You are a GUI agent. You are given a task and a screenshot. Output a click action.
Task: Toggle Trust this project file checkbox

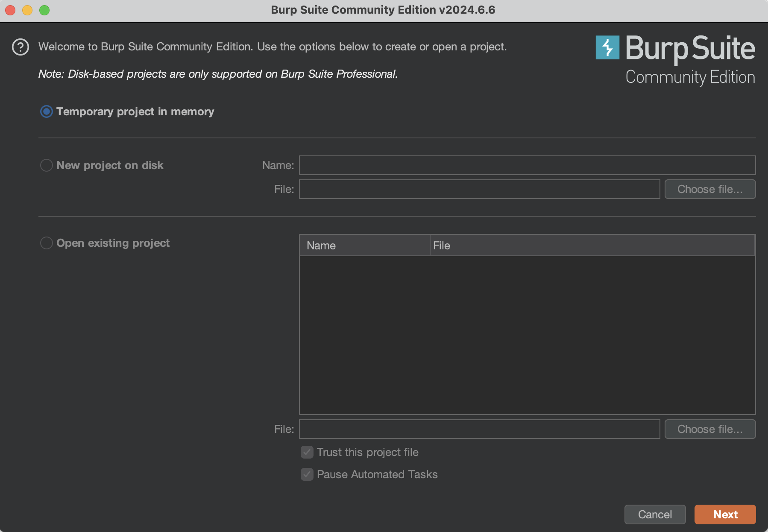pyautogui.click(x=307, y=452)
